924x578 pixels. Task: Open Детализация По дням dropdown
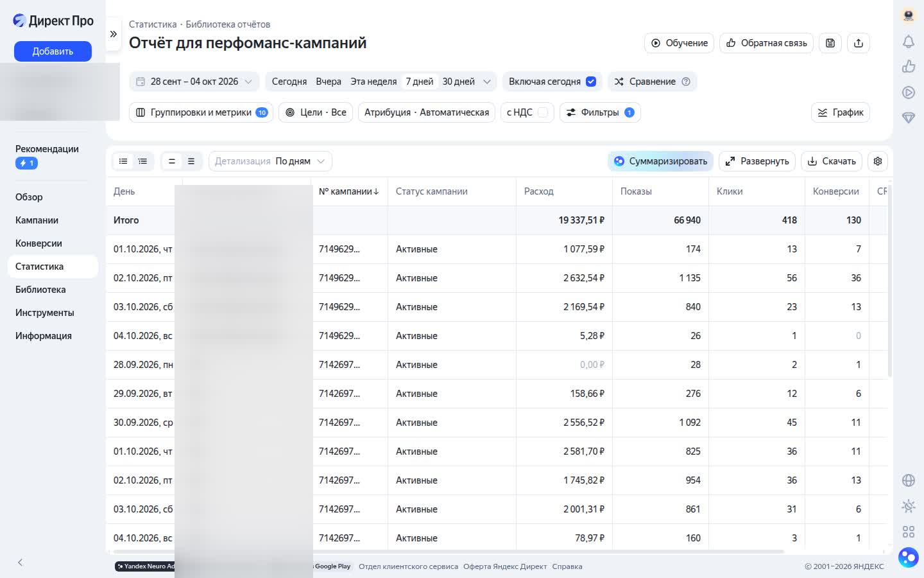(x=270, y=161)
